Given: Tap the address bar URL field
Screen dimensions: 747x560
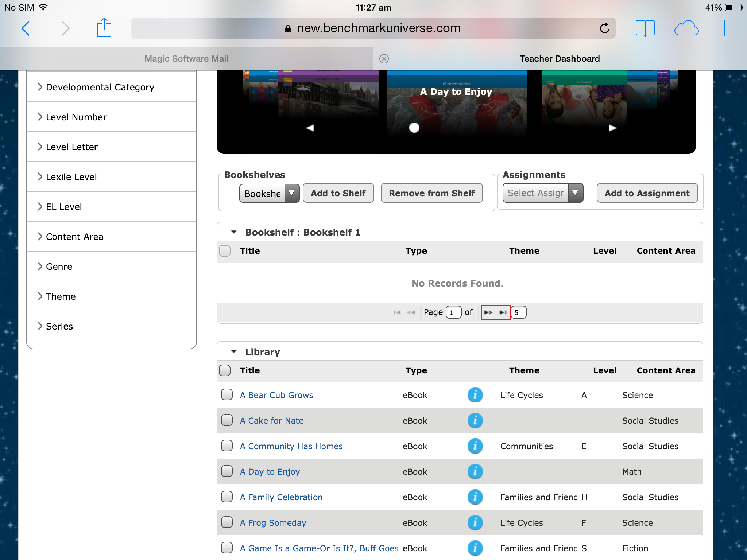Looking at the screenshot, I should click(x=373, y=28).
